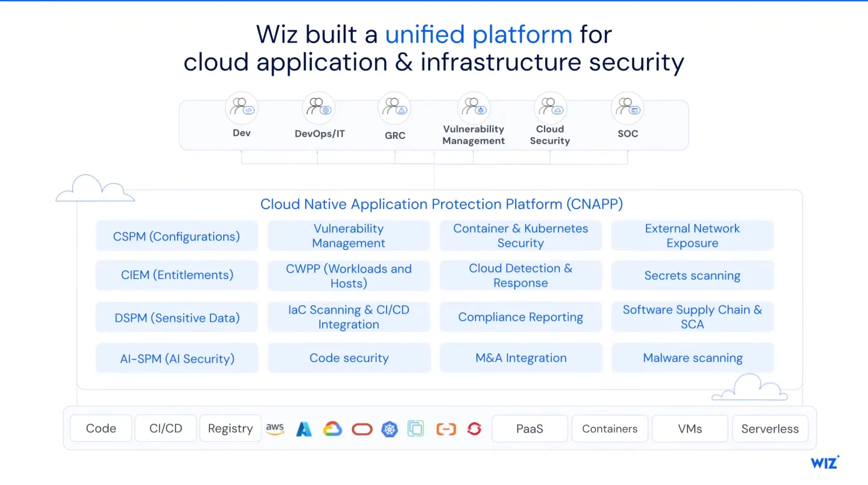This screenshot has width=868, height=485.
Task: Click the teal stacked squares logo
Action: pos(416,429)
